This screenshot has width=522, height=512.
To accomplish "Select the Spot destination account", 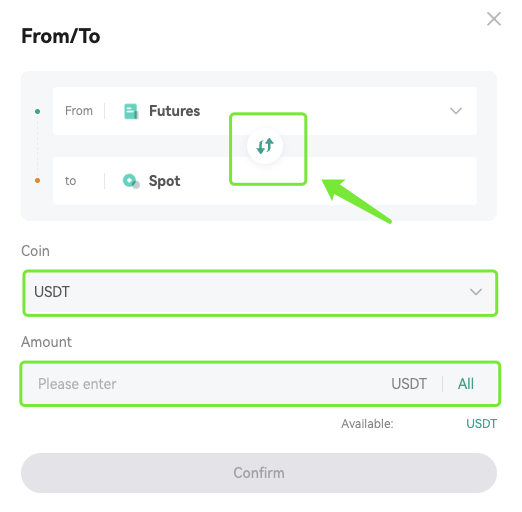I will pyautogui.click(x=265, y=181).
